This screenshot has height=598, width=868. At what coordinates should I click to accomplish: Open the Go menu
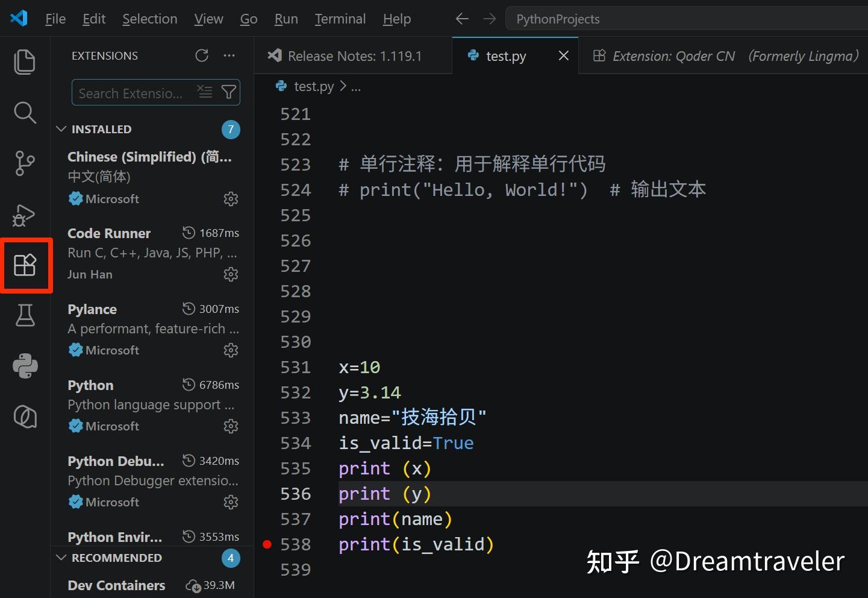[249, 19]
